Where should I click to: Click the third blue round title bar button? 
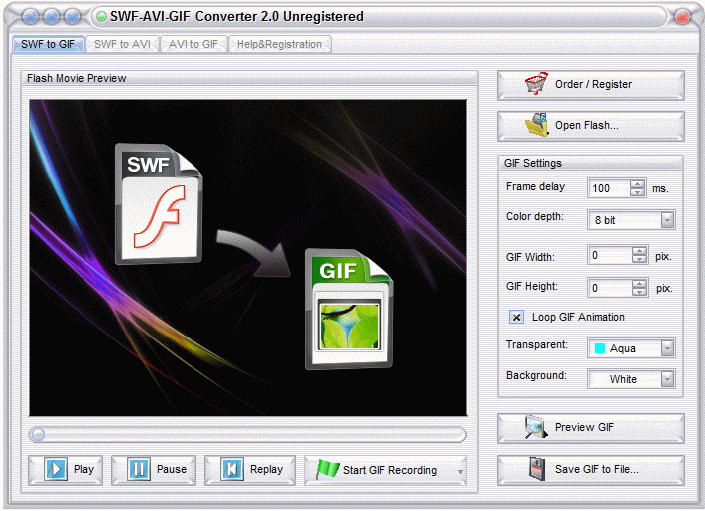(x=72, y=17)
